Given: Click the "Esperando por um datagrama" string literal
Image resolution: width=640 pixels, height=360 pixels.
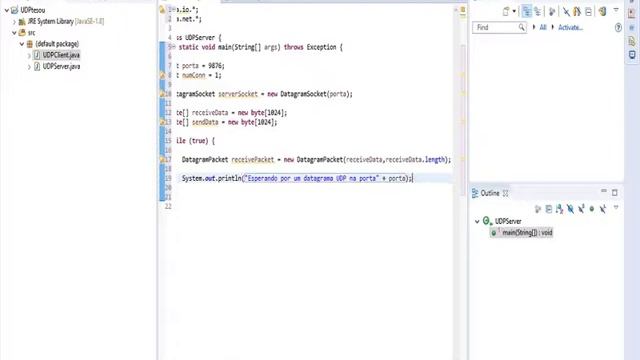Looking at the screenshot, I should [311, 178].
